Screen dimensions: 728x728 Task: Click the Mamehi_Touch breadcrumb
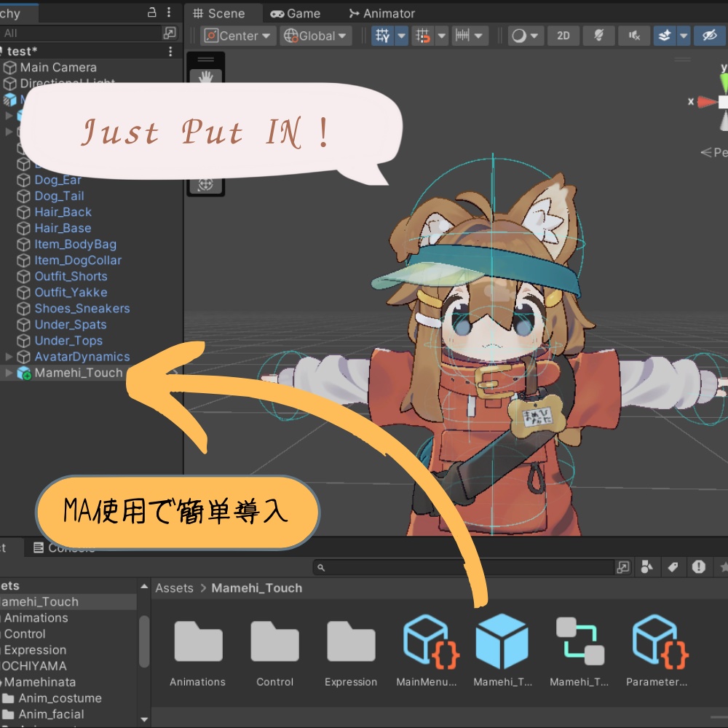coord(257,588)
